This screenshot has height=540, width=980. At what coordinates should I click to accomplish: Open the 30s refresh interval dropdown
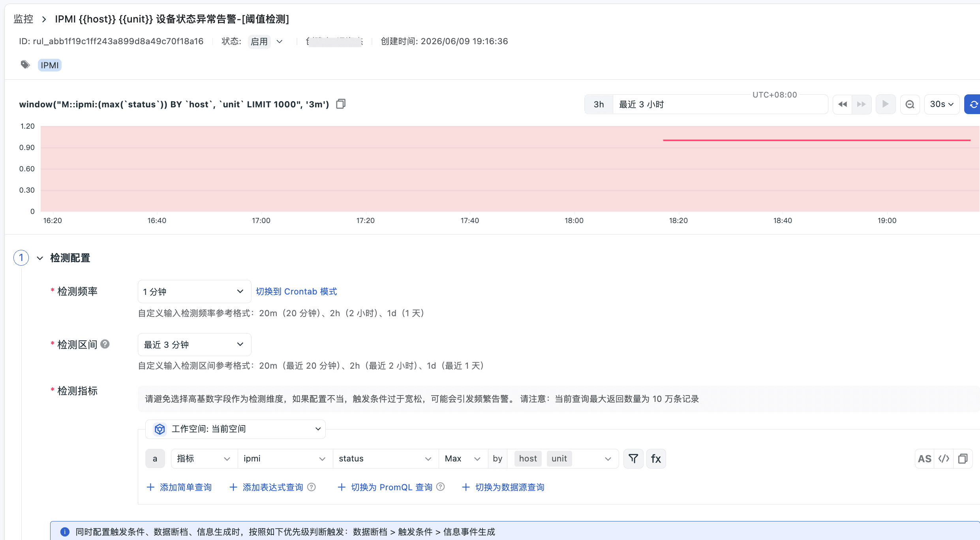click(942, 104)
